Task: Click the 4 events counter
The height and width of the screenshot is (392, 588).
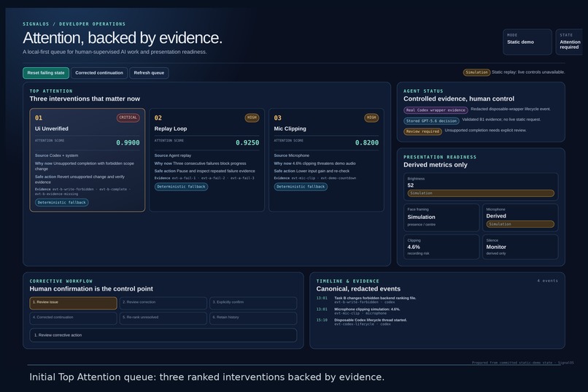Action: tap(547, 280)
